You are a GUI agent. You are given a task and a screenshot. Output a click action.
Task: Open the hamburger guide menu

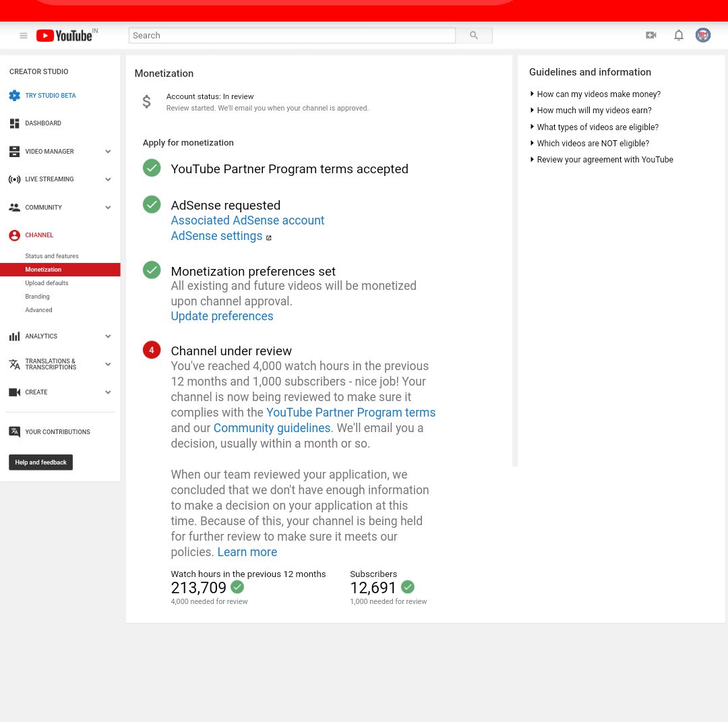[x=23, y=36]
